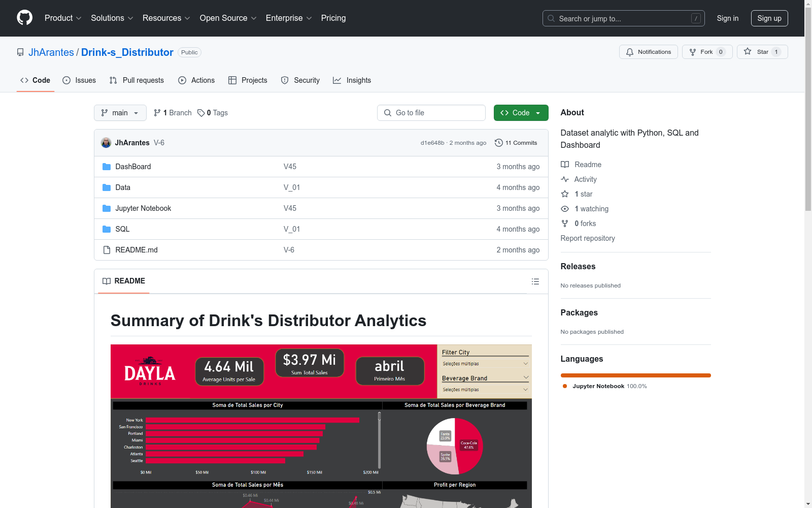
Task: Open the Pricing link
Action: (x=333, y=18)
